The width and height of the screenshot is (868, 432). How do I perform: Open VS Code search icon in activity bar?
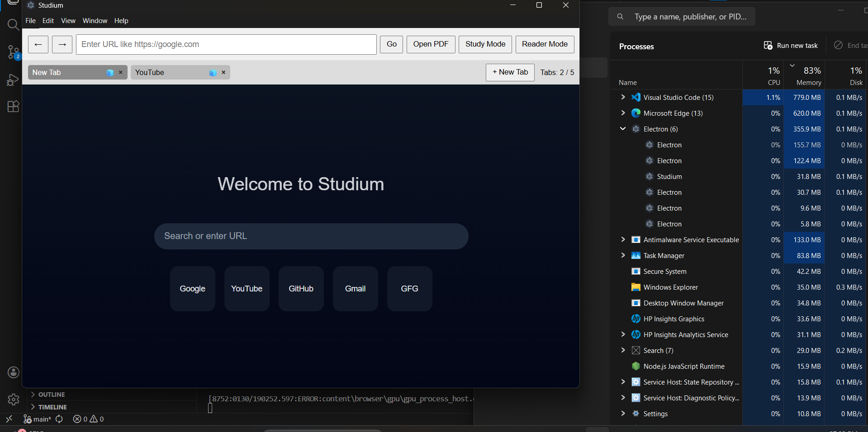pyautogui.click(x=13, y=24)
